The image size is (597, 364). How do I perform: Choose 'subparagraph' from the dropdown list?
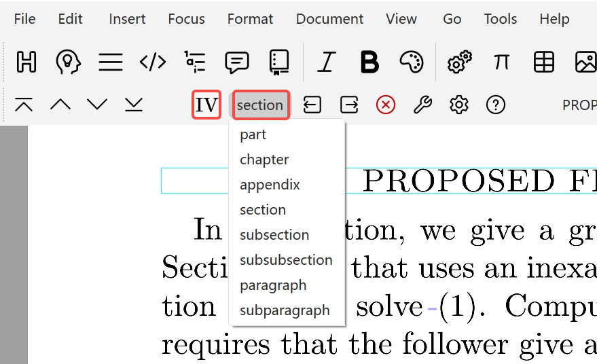click(x=287, y=310)
